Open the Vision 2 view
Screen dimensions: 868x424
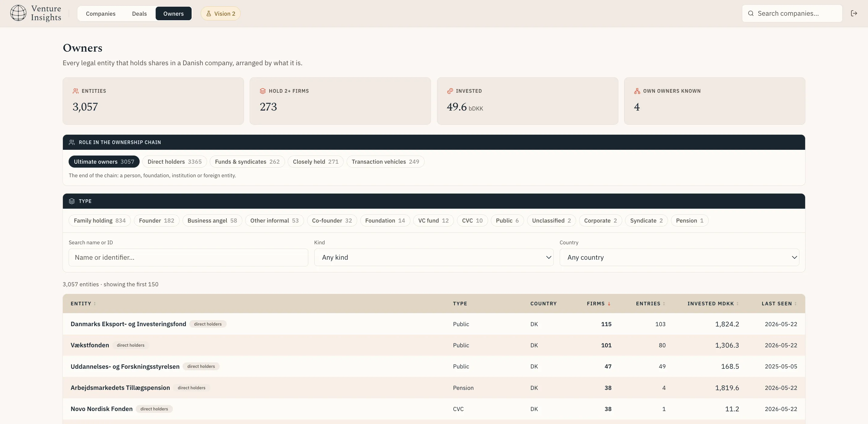tap(221, 14)
